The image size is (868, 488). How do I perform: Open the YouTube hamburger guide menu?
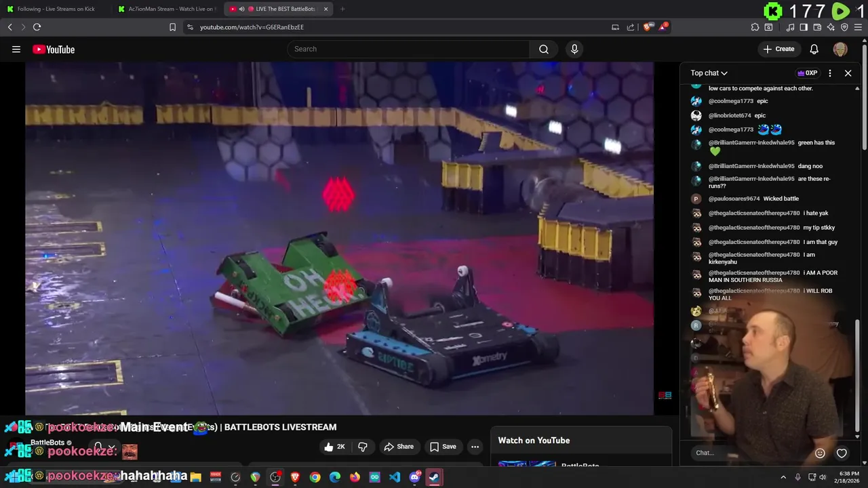(16, 49)
